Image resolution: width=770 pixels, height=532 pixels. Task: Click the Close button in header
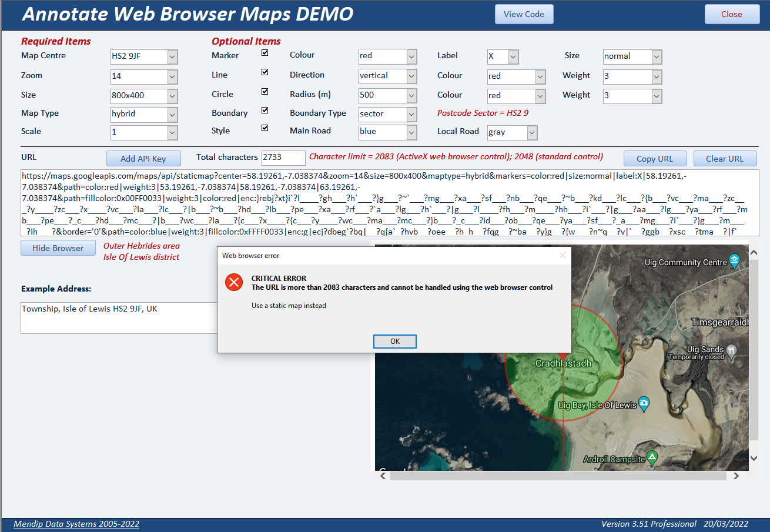click(x=732, y=14)
